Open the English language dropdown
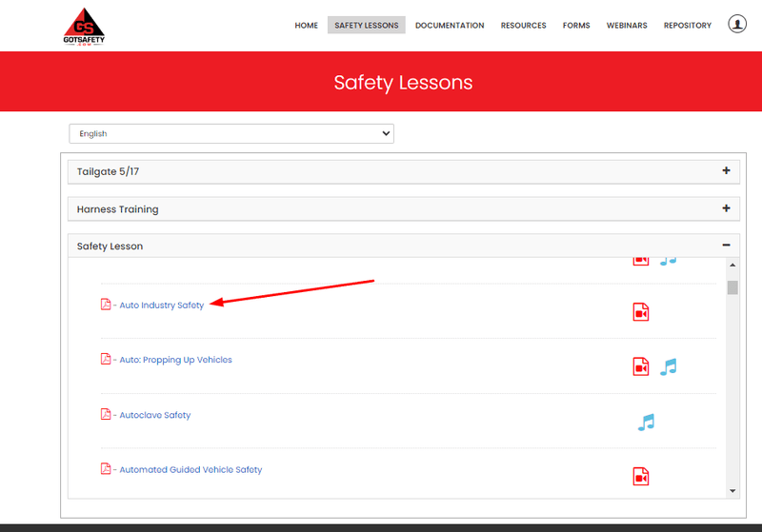This screenshot has width=762, height=532. pyautogui.click(x=231, y=134)
